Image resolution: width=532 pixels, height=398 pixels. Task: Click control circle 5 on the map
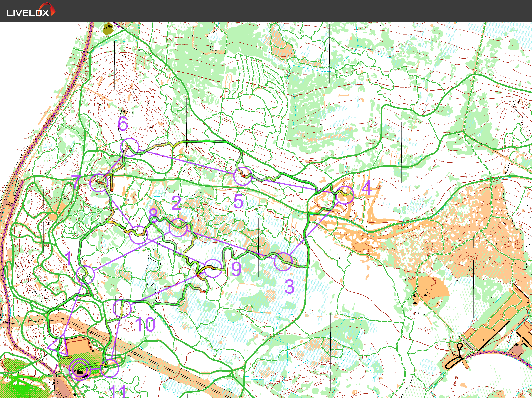pos(243,176)
